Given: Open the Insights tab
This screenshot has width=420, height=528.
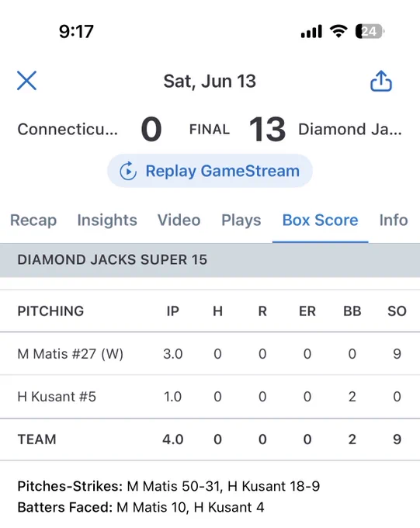Looking at the screenshot, I should click(x=107, y=221).
